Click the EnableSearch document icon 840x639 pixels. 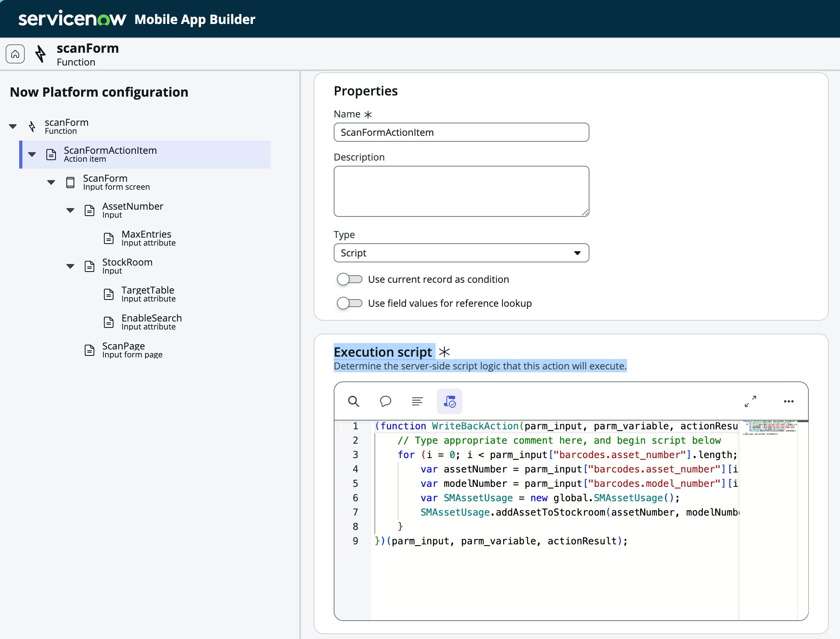click(109, 322)
